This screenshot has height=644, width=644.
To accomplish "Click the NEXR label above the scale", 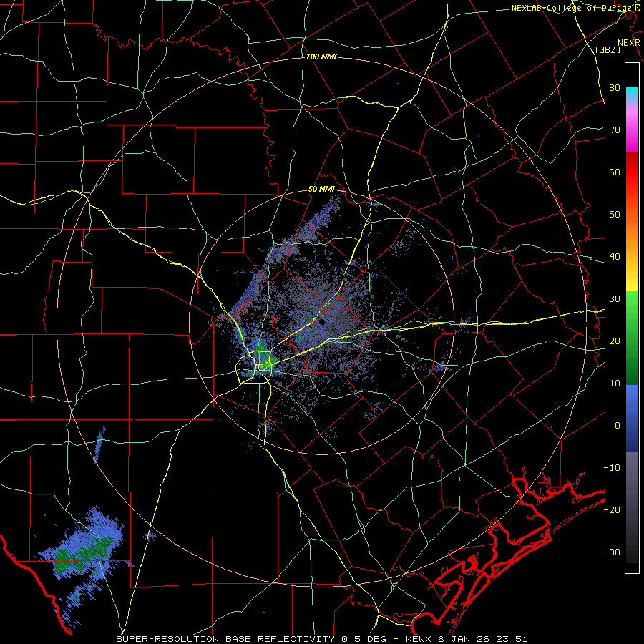I will 629,43.
